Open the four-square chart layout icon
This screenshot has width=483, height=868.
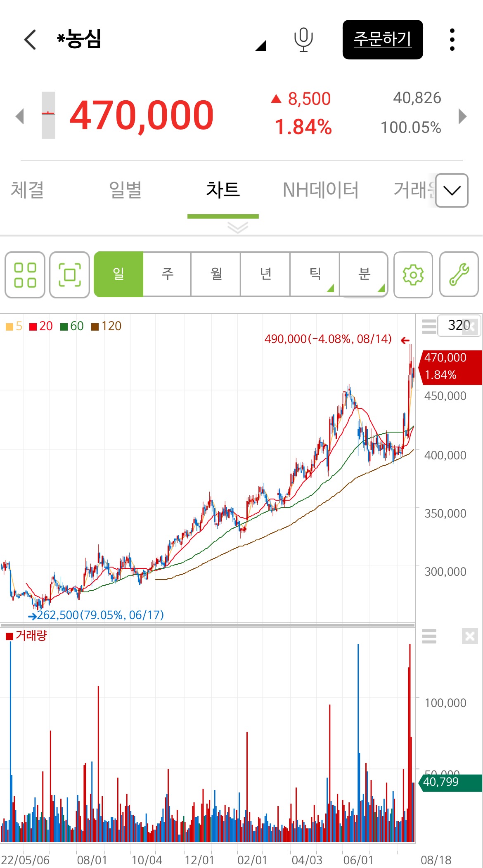tap(25, 275)
